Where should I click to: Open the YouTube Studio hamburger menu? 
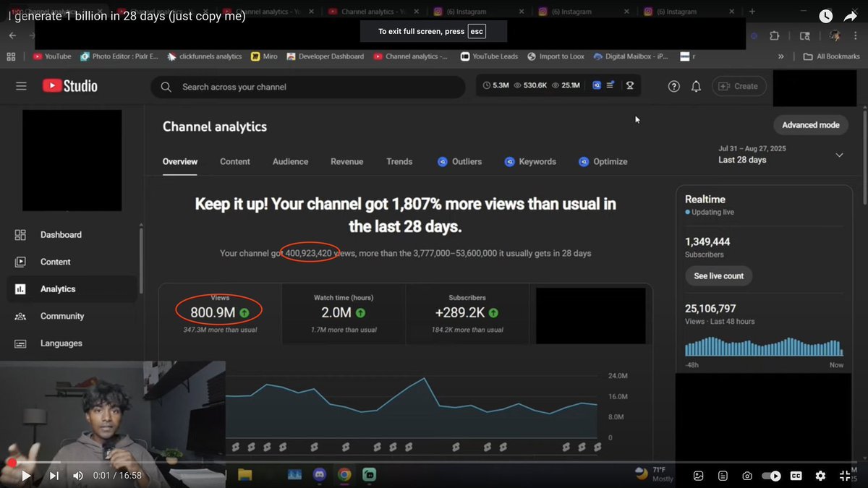coord(21,86)
